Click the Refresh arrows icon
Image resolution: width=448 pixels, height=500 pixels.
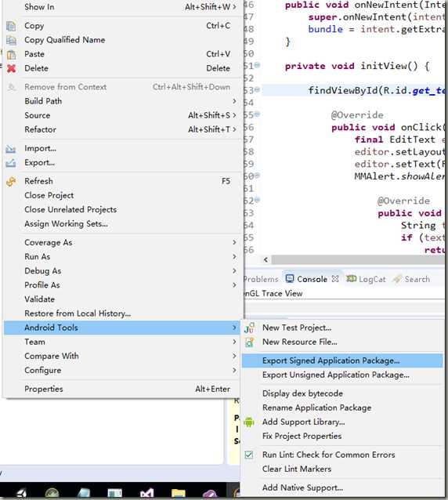click(x=11, y=182)
